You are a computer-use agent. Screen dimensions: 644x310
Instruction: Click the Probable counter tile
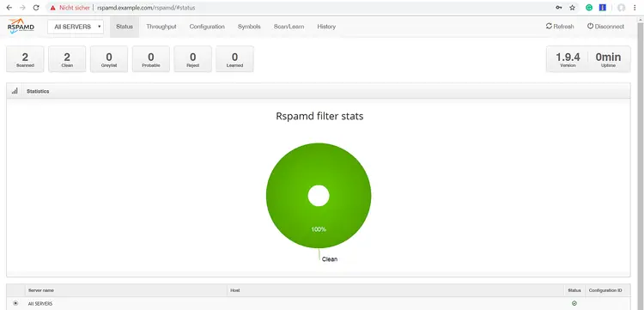(151, 59)
